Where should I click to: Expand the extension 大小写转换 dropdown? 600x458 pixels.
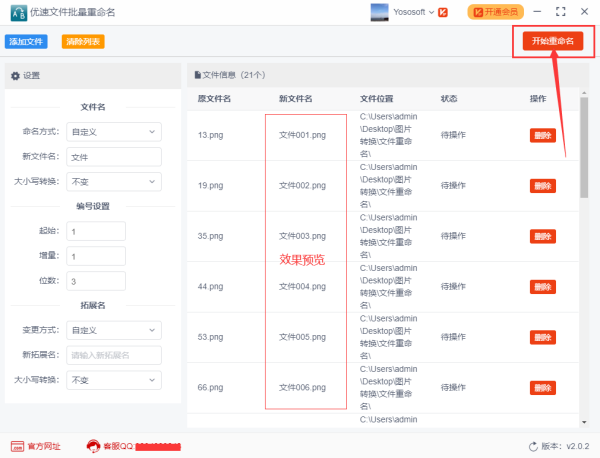pyautogui.click(x=113, y=380)
